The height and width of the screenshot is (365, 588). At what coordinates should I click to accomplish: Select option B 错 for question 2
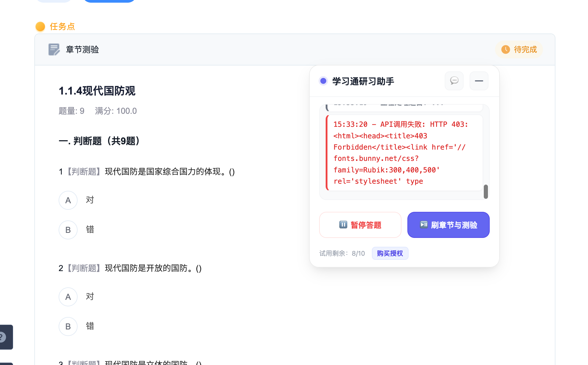[x=68, y=326]
